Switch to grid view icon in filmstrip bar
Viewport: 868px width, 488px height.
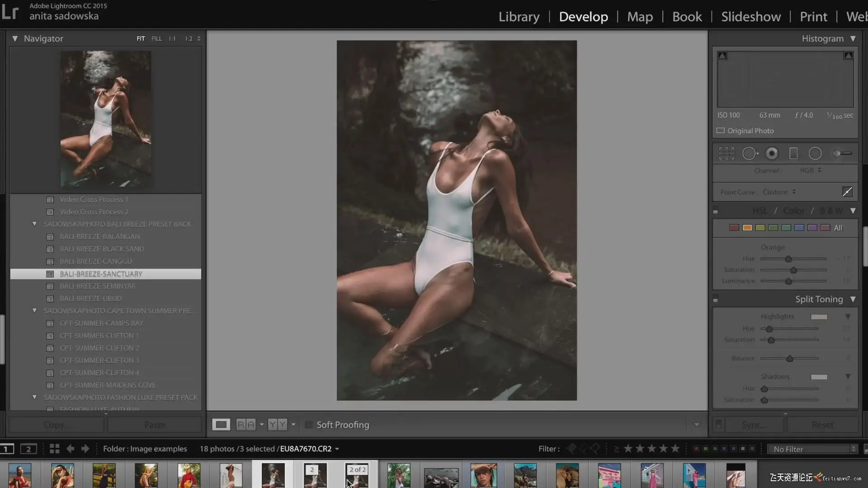tap(55, 449)
